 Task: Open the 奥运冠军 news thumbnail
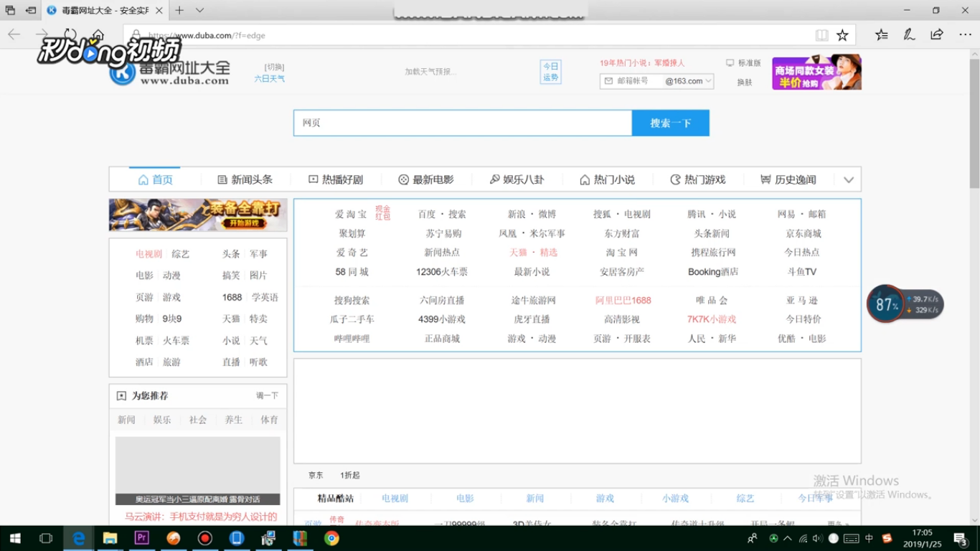click(x=198, y=471)
